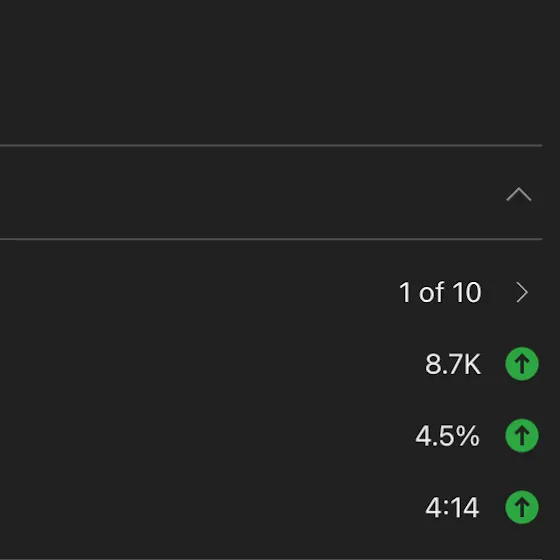
Task: Click the blank space left of 4.5%
Action: tap(206, 436)
